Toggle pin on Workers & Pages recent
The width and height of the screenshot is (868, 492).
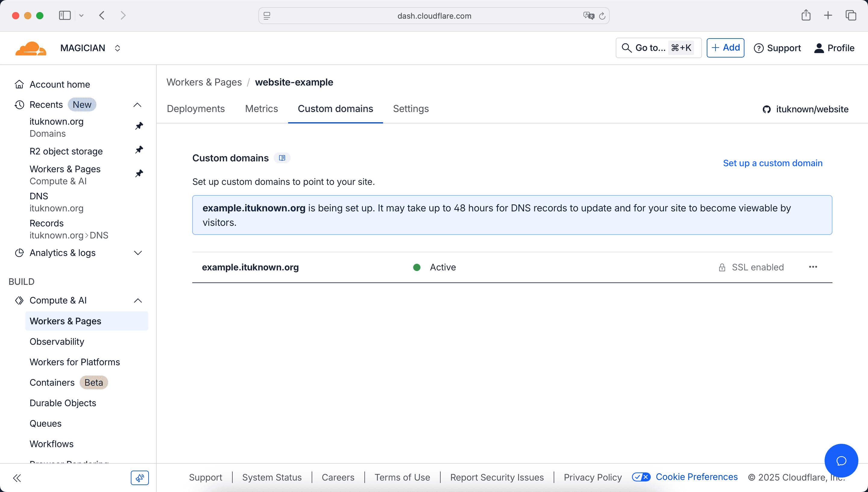pyautogui.click(x=139, y=174)
